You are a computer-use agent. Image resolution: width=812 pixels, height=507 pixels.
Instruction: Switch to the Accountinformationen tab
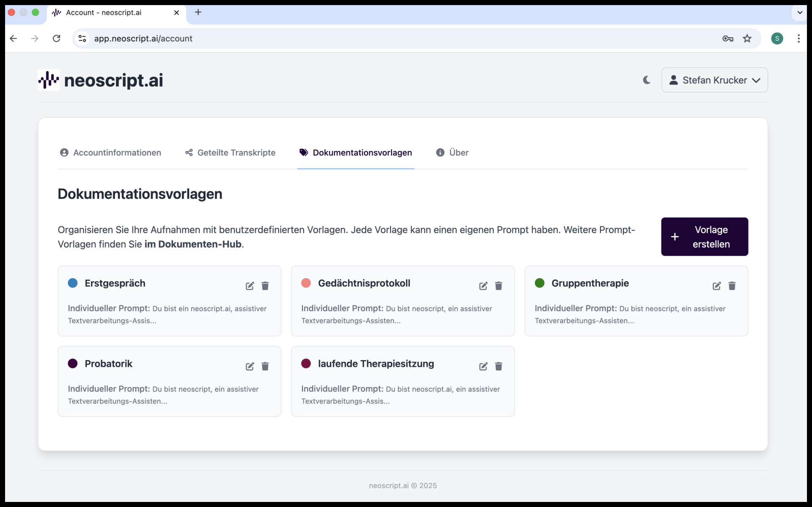coord(110,153)
